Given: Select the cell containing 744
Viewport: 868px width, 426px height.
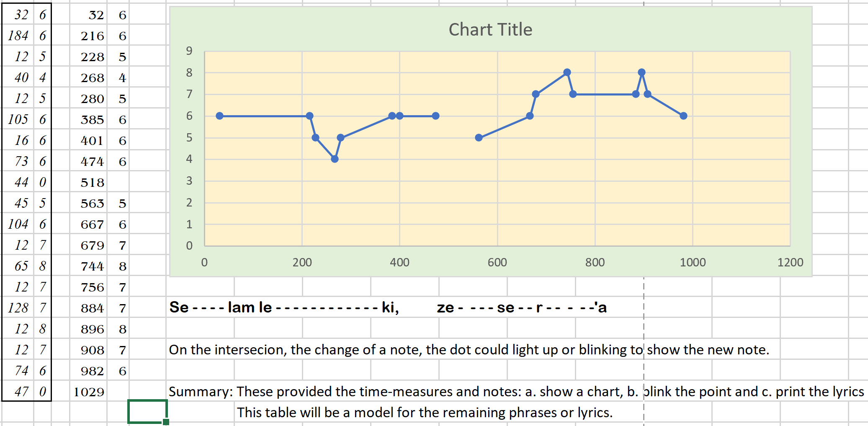Looking at the screenshot, I should pos(92,266).
